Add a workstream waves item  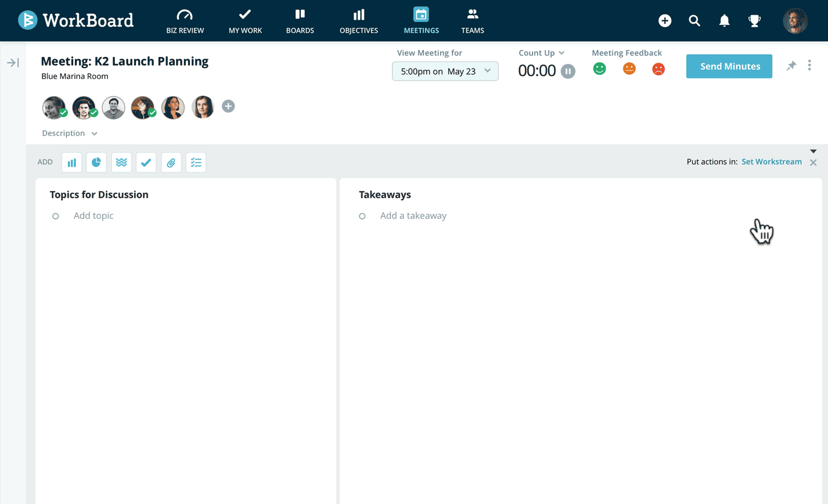coord(121,163)
